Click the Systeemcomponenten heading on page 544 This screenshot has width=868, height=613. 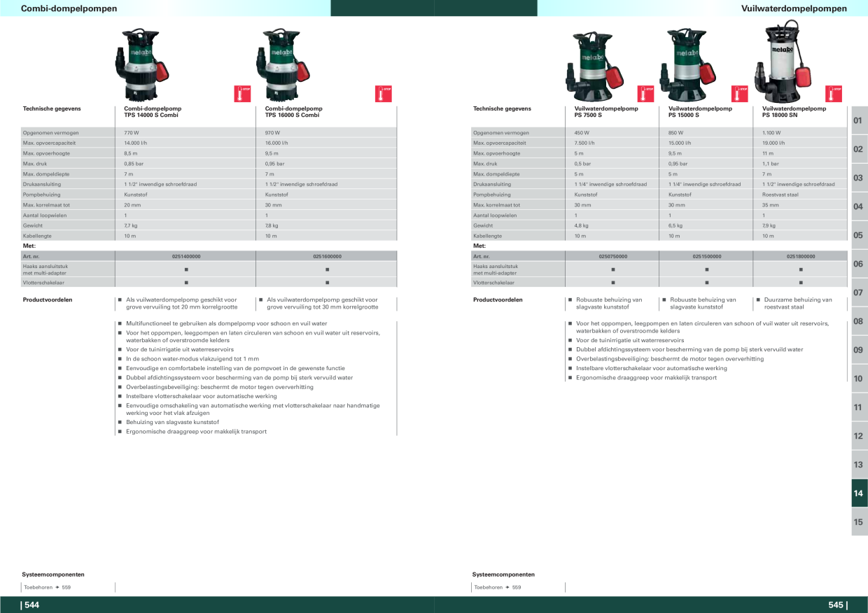tap(53, 575)
